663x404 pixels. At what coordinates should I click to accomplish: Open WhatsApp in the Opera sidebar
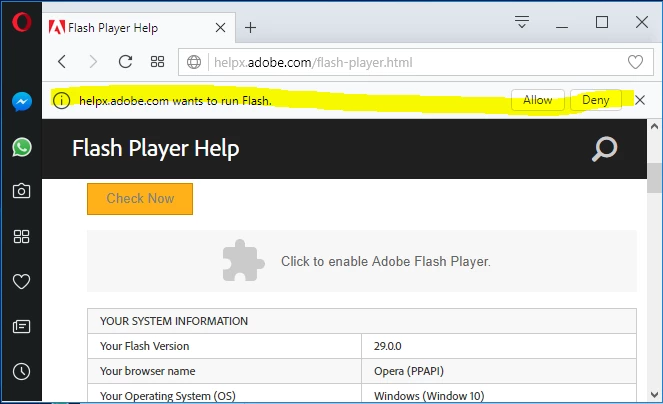coord(22,147)
